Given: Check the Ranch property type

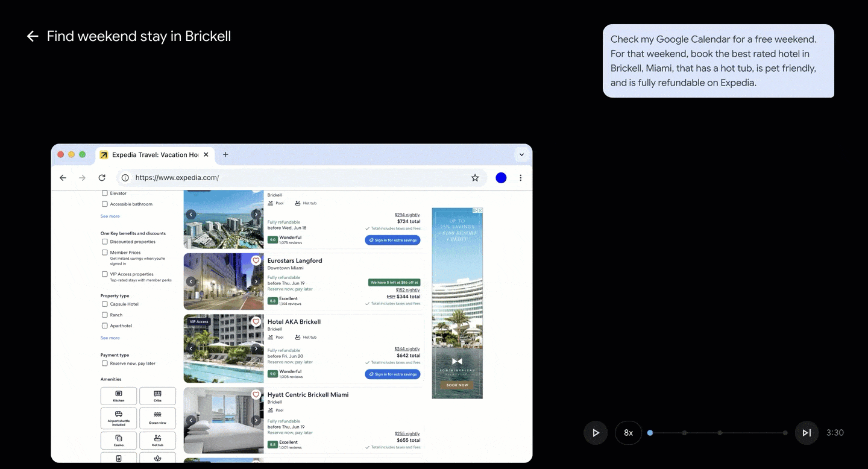Looking at the screenshot, I should coord(105,315).
